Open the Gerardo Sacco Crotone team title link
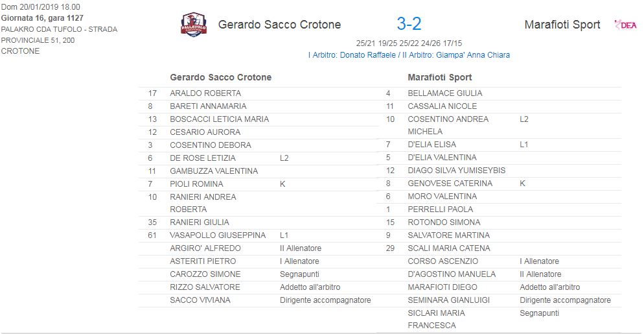 [279, 25]
